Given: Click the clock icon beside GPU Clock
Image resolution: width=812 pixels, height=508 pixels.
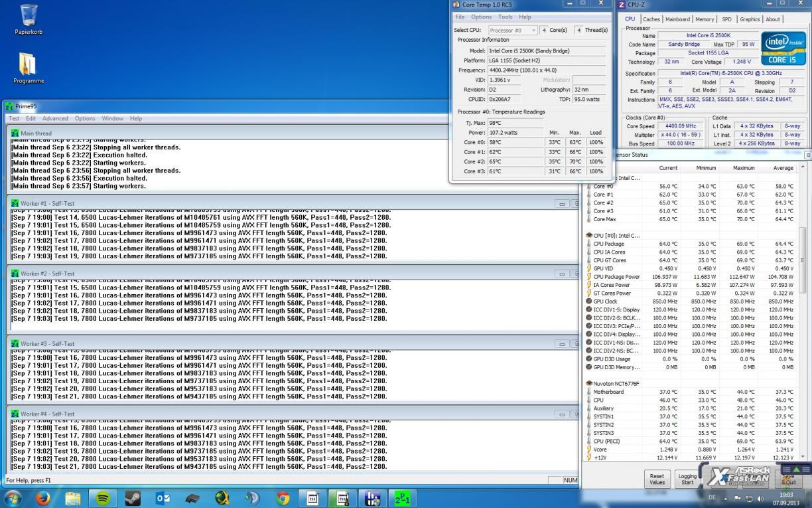Looking at the screenshot, I should coord(589,301).
